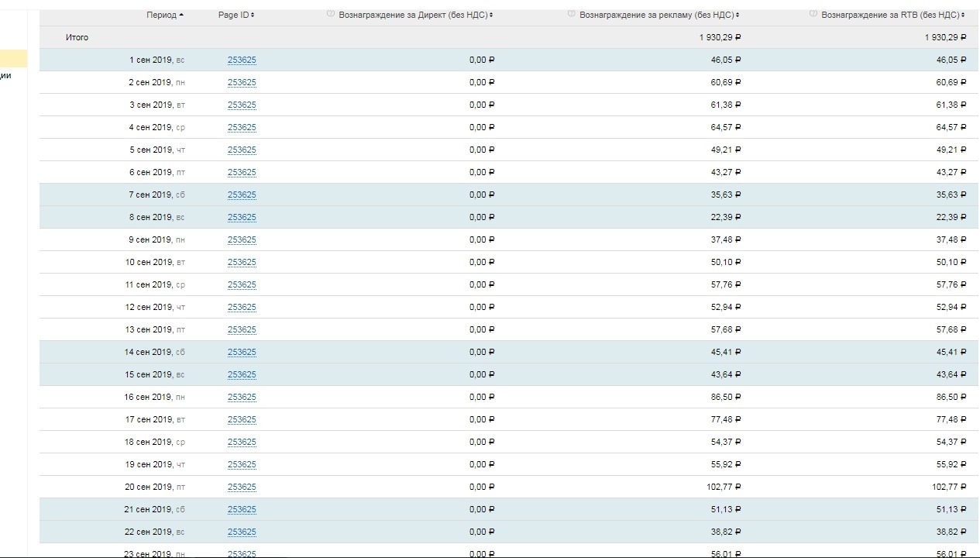Open Page ID 253625 link for 6 сен 2019
This screenshot has height=558, width=980.
coord(242,172)
